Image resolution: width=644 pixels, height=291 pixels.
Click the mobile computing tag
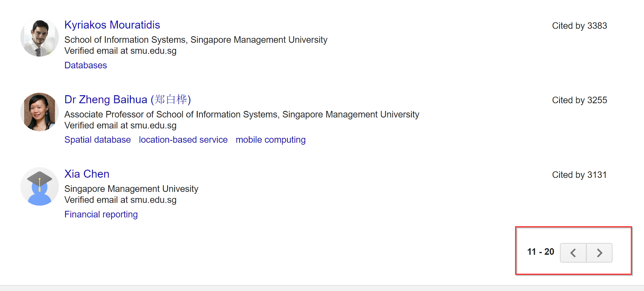tap(270, 140)
